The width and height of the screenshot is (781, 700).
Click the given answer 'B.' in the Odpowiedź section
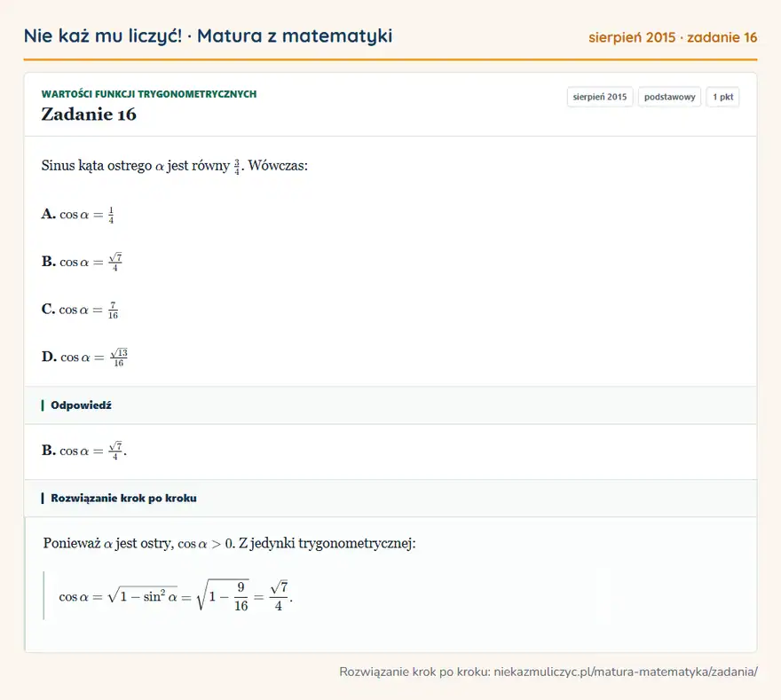pos(83,451)
